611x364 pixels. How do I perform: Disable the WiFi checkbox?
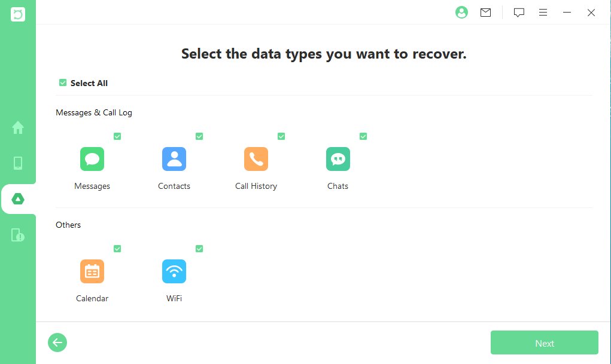[199, 249]
